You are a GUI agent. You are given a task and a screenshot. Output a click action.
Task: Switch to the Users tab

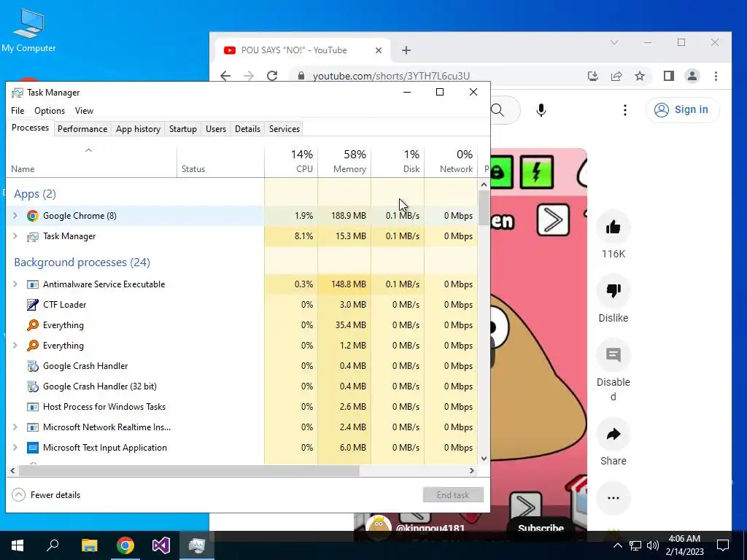coord(216,129)
